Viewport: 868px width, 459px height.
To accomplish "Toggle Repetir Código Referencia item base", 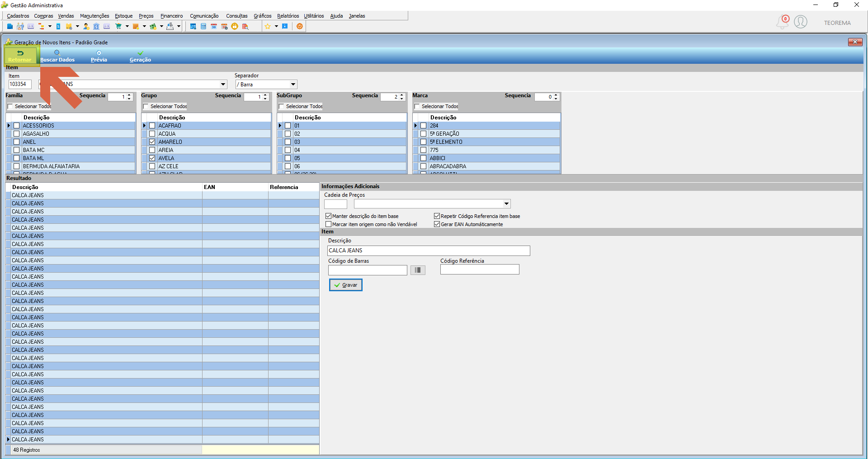I will coord(437,216).
